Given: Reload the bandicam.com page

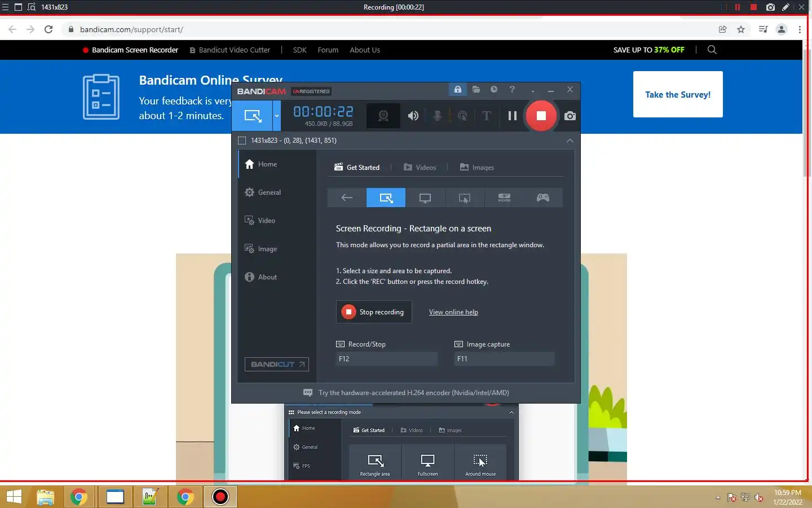Looking at the screenshot, I should [x=48, y=29].
